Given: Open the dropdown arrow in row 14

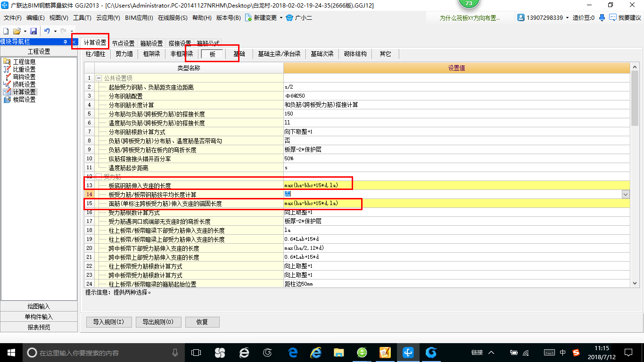Looking at the screenshot, I should point(626,194).
